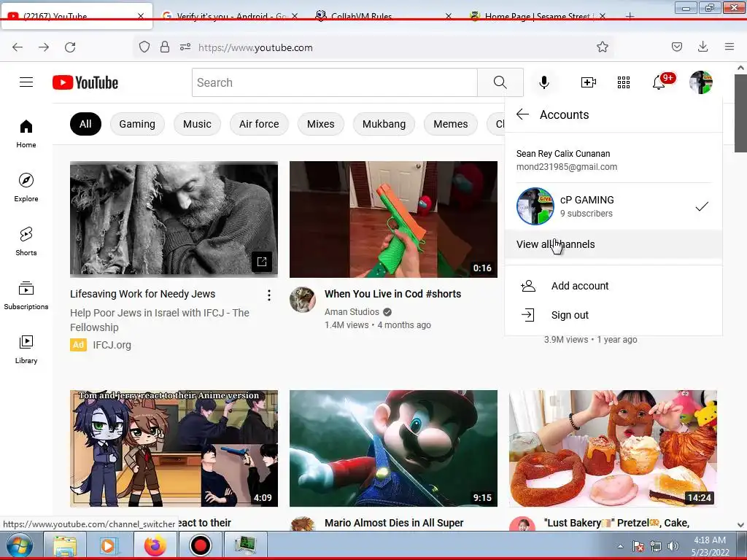Click the page vertical scrollbar thumb
747x560 pixels.
[x=740, y=113]
